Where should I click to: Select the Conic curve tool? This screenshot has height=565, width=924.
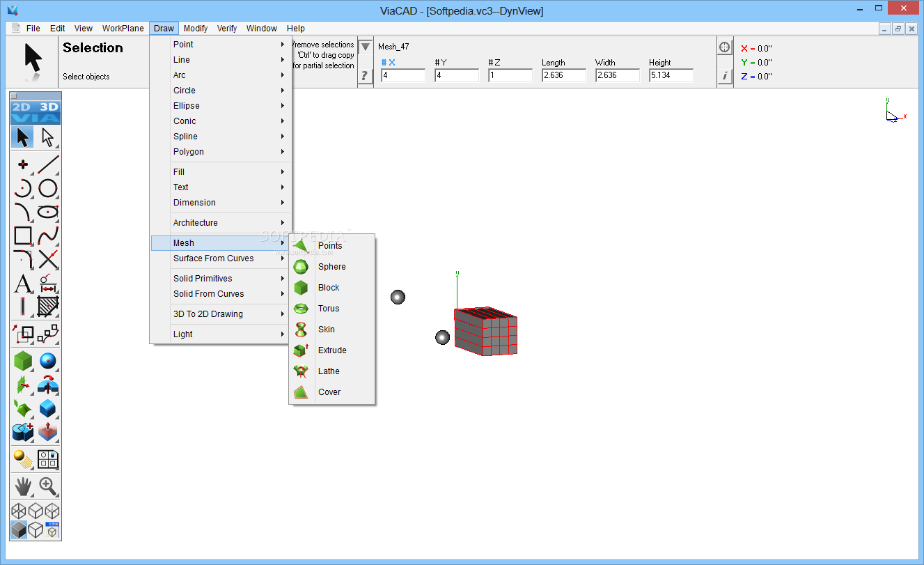click(23, 212)
